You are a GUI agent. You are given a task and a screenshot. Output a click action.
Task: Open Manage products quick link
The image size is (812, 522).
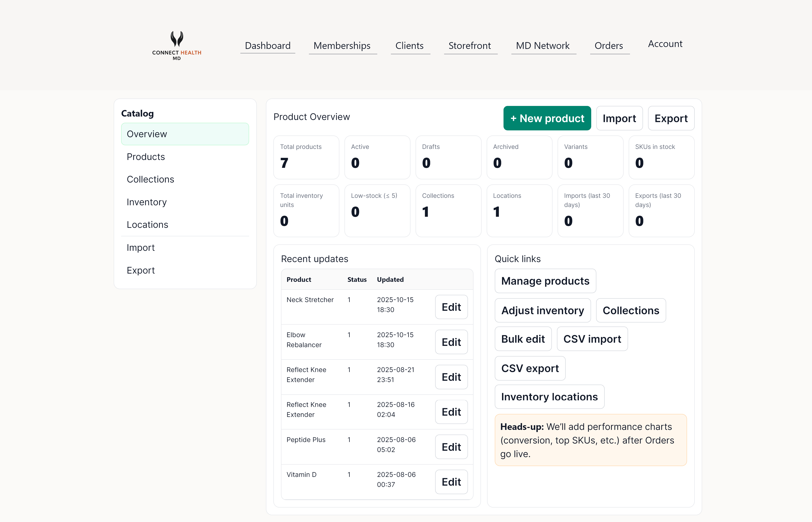545,281
